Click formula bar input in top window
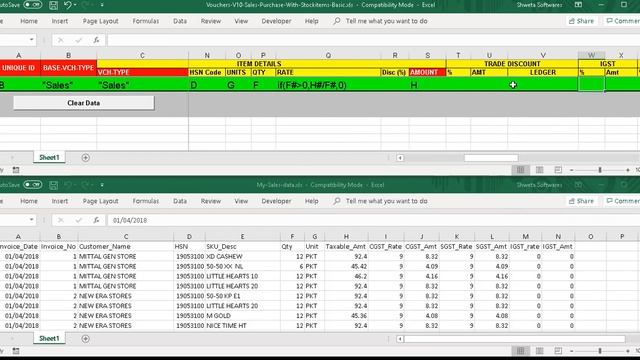This screenshot has width=640, height=360. tap(373, 40)
